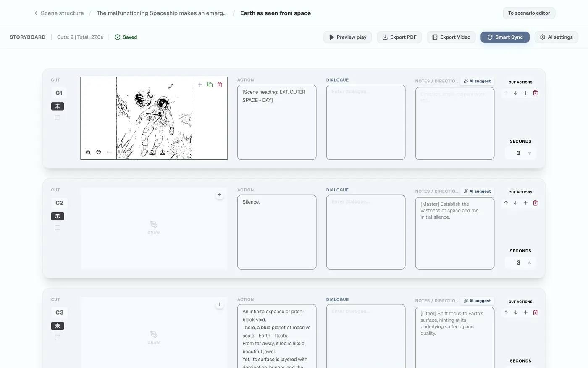The image size is (588, 368).
Task: Click the empty C1 notes field
Action: [455, 124]
